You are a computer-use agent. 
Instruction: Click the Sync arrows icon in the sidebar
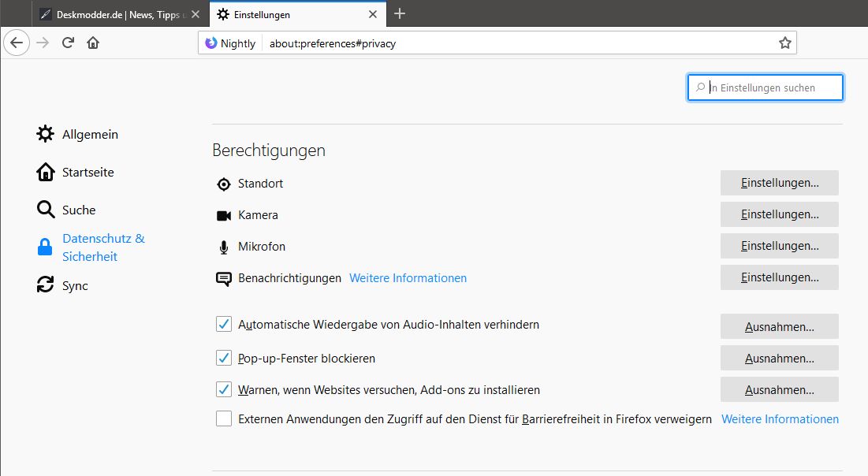coord(46,284)
